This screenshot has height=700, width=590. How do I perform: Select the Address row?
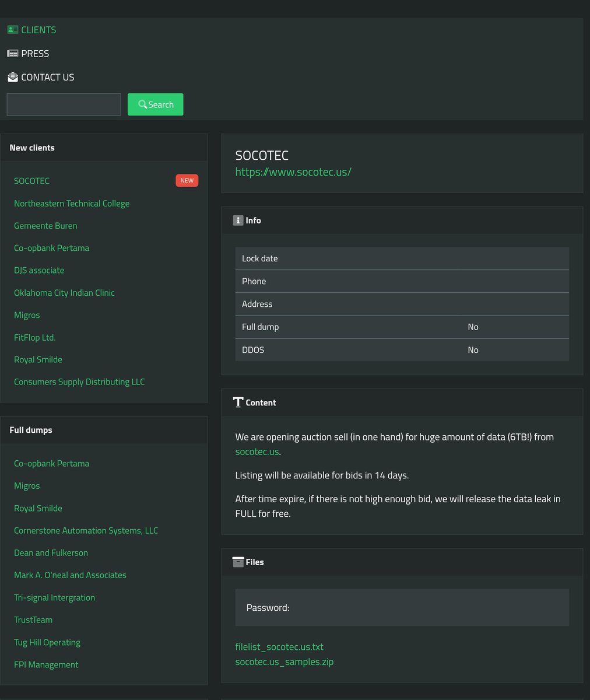click(x=402, y=304)
